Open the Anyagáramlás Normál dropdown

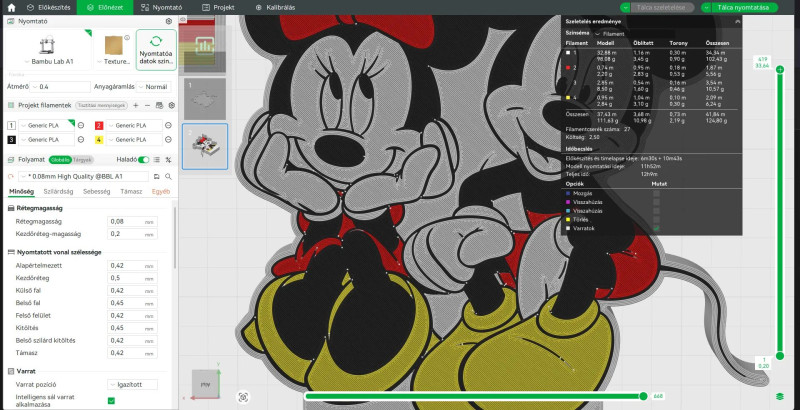pos(154,87)
